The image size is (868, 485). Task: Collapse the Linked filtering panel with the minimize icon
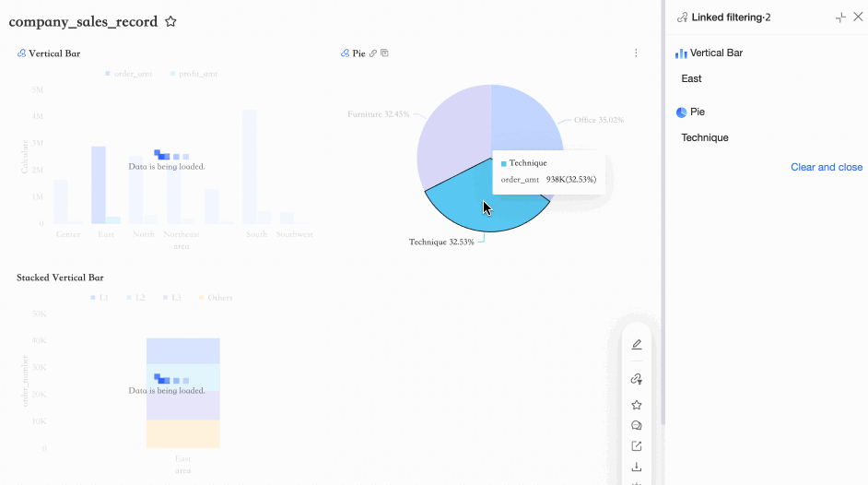coord(840,18)
